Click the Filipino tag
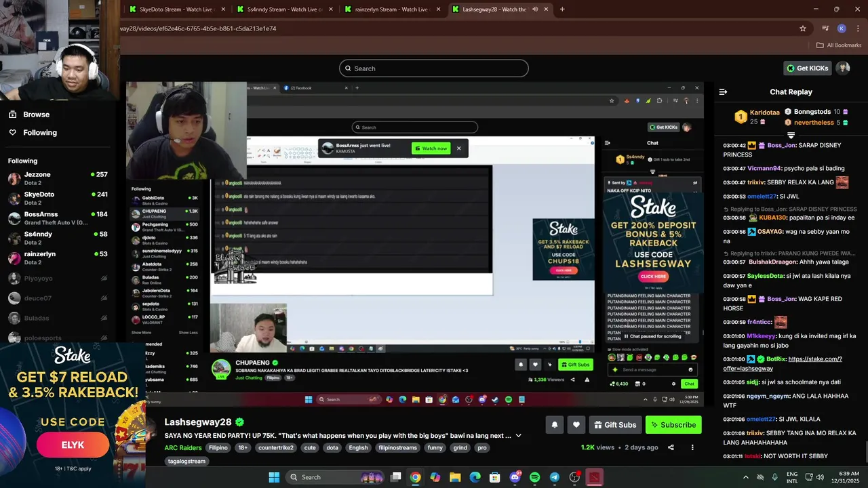Image resolution: width=868 pixels, height=488 pixels. pos(218,447)
